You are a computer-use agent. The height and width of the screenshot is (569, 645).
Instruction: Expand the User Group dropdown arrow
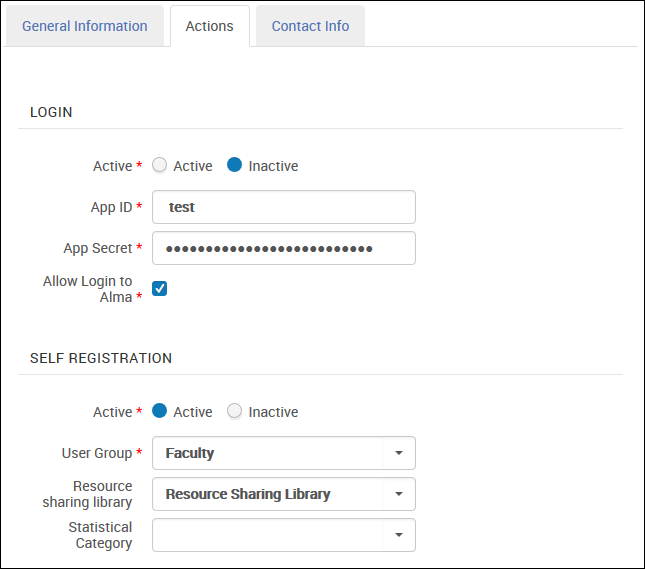pos(399,453)
